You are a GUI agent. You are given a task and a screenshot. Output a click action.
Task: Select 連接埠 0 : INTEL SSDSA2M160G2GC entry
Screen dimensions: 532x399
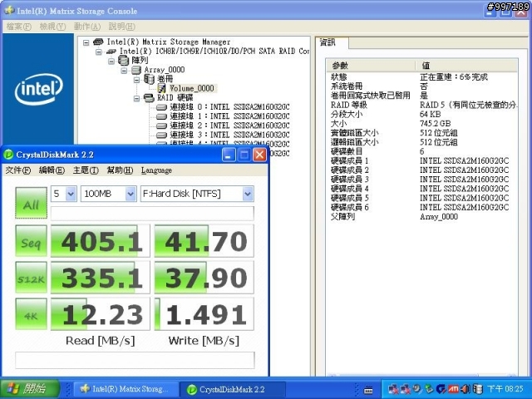click(229, 107)
